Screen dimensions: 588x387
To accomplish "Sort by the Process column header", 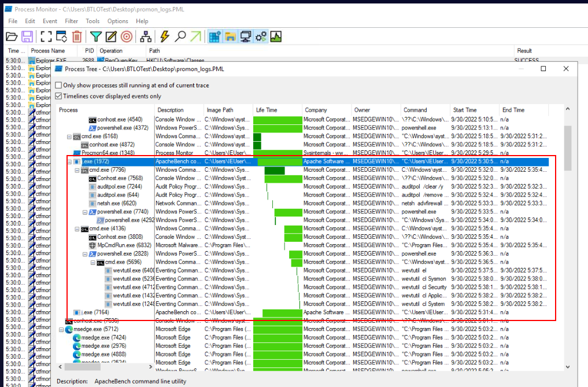I will pyautogui.click(x=105, y=110).
